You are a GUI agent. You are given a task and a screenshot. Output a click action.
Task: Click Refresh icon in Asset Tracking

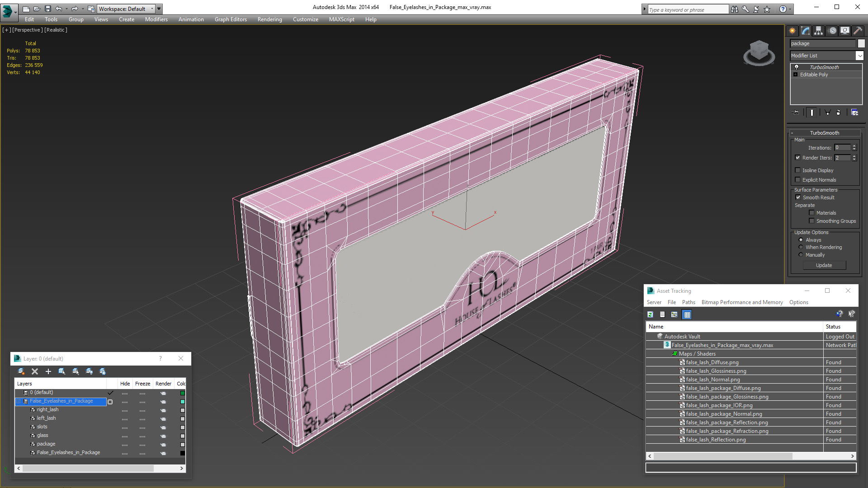pos(650,314)
